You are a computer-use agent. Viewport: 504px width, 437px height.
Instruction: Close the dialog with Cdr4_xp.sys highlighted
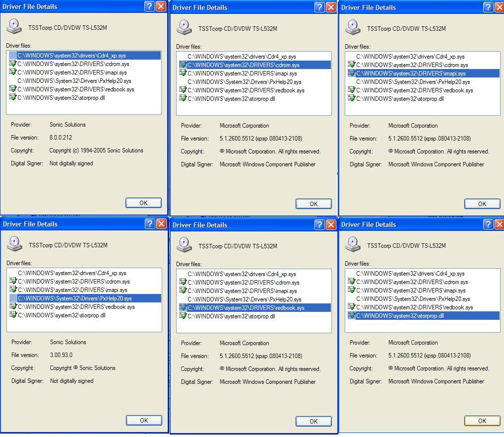pyautogui.click(x=161, y=6)
